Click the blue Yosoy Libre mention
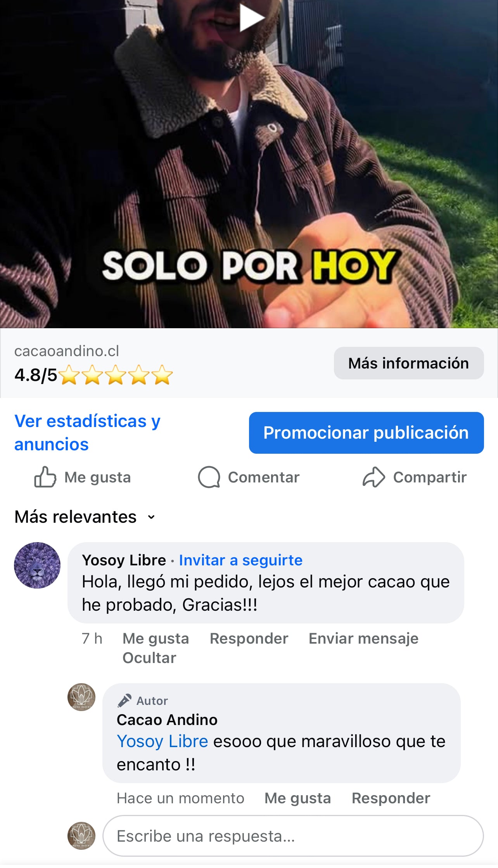498x868 pixels. click(x=163, y=741)
